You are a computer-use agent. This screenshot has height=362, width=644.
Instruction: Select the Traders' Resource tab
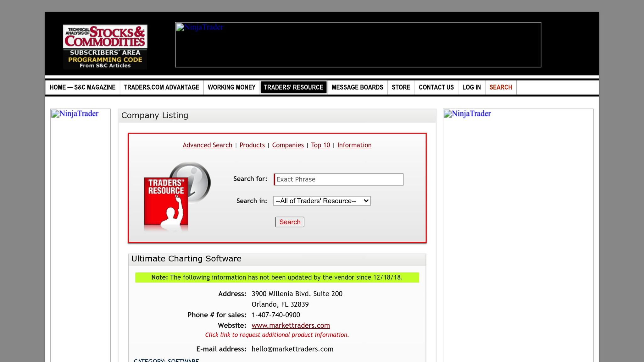coord(294,87)
